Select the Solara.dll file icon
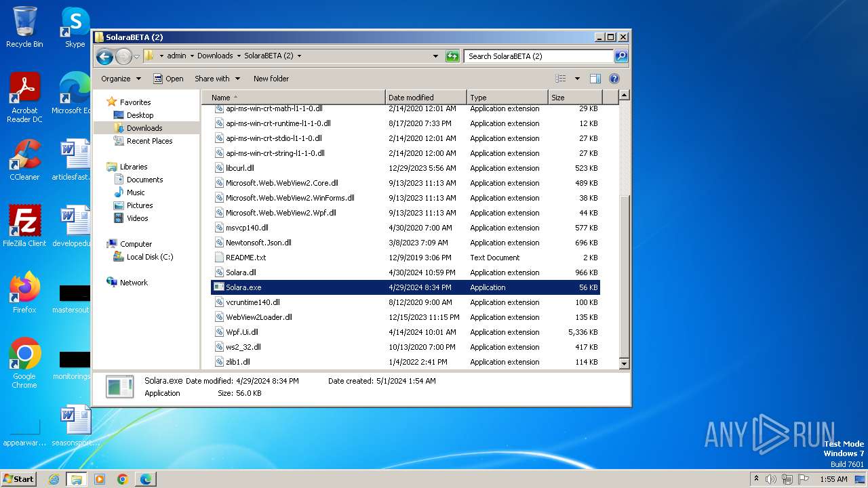868x488 pixels. tap(219, 272)
